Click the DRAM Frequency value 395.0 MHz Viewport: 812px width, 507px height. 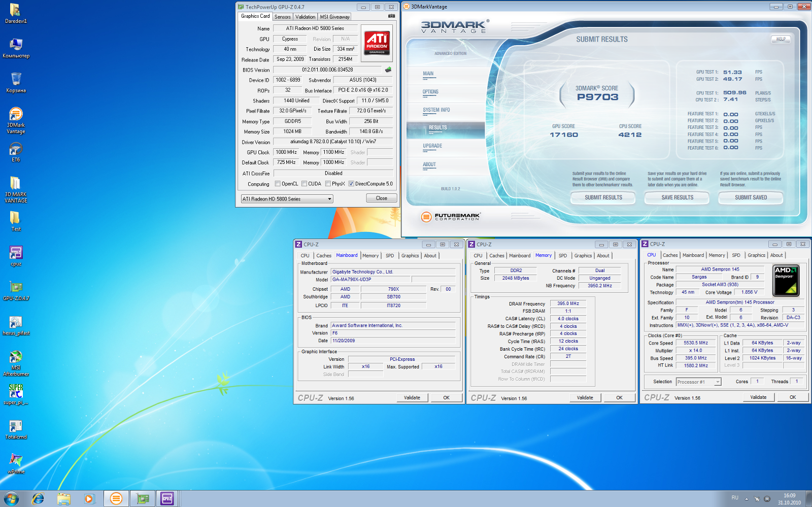click(568, 303)
